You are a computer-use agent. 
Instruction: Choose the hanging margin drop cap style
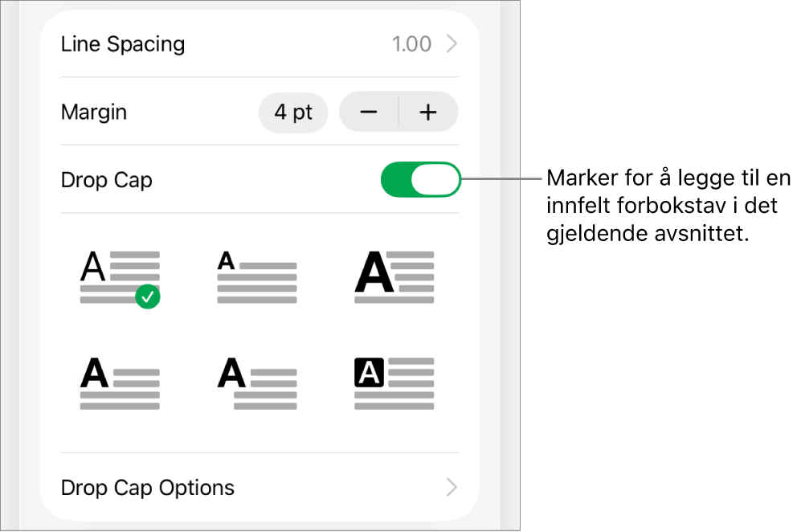[x=256, y=383]
